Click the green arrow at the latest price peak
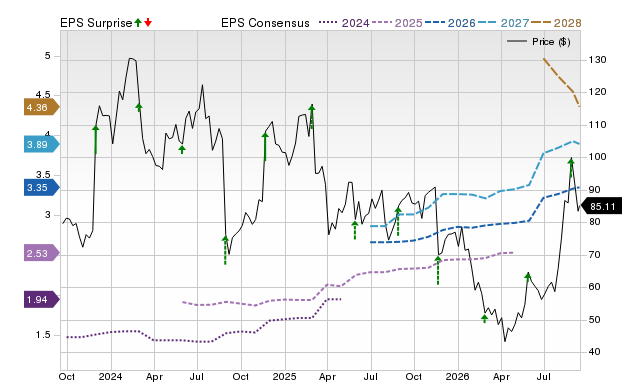The height and width of the screenshot is (382, 640). 571,167
